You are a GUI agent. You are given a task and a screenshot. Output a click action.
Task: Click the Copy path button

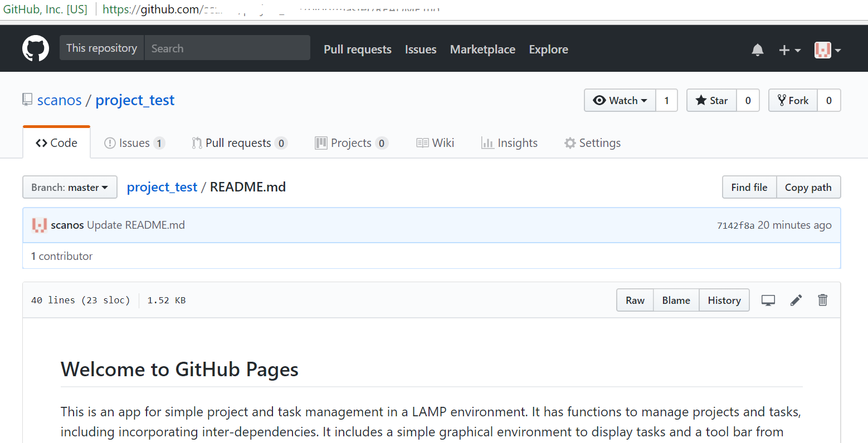click(808, 187)
